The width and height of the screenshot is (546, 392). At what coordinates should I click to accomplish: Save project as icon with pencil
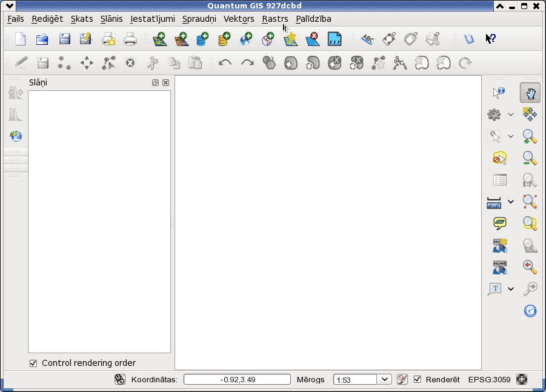pos(85,39)
